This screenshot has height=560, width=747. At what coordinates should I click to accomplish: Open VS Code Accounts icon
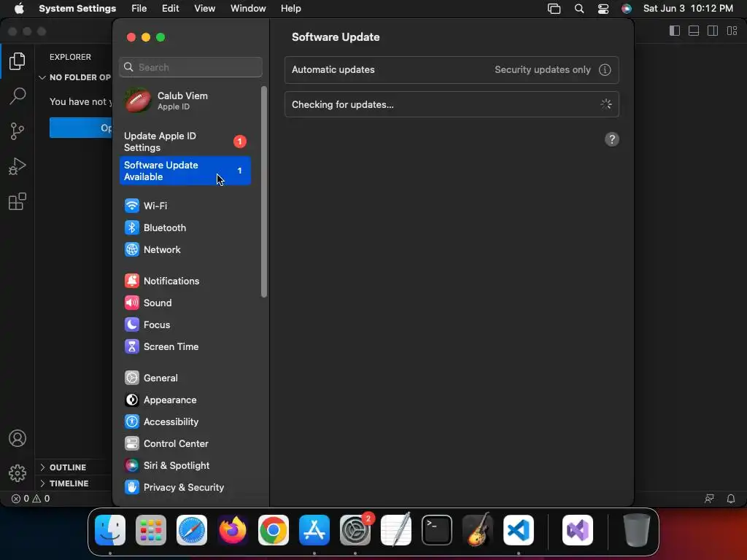point(18,438)
